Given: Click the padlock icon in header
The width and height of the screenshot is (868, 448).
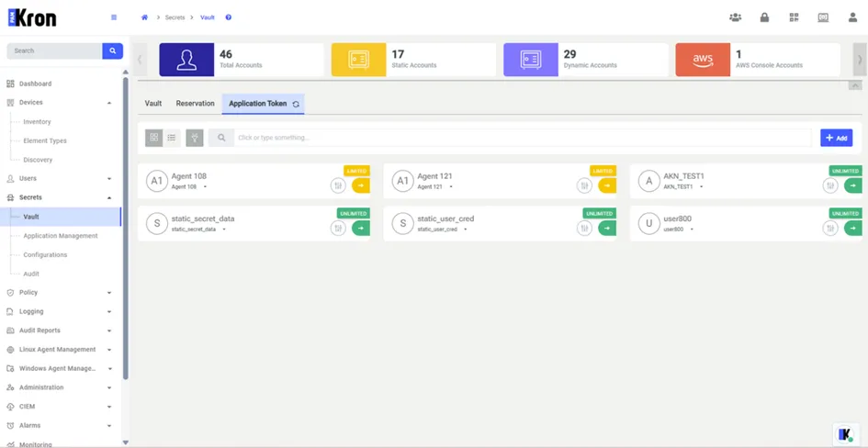Looking at the screenshot, I should click(x=764, y=17).
